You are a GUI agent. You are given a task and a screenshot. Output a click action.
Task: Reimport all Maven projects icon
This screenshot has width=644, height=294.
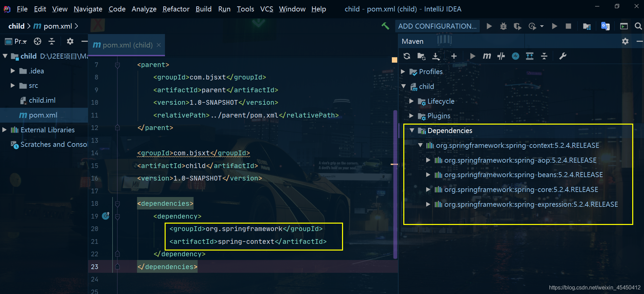[407, 56]
